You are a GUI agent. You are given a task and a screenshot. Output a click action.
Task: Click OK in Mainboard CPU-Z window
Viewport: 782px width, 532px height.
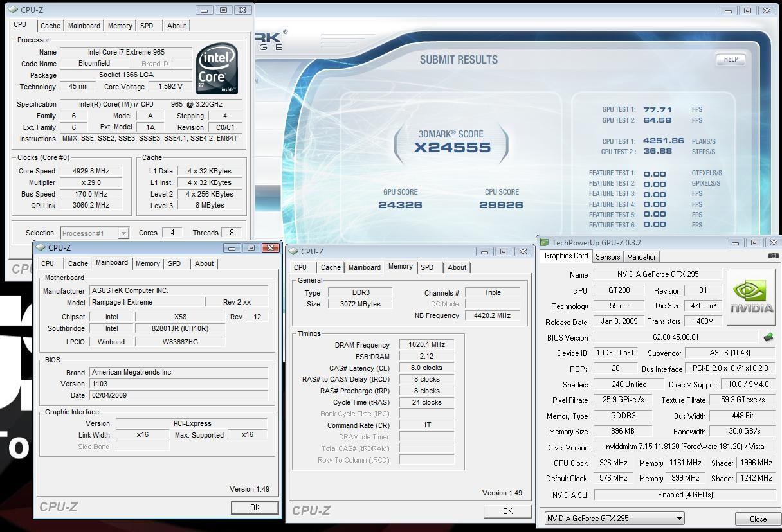click(255, 507)
